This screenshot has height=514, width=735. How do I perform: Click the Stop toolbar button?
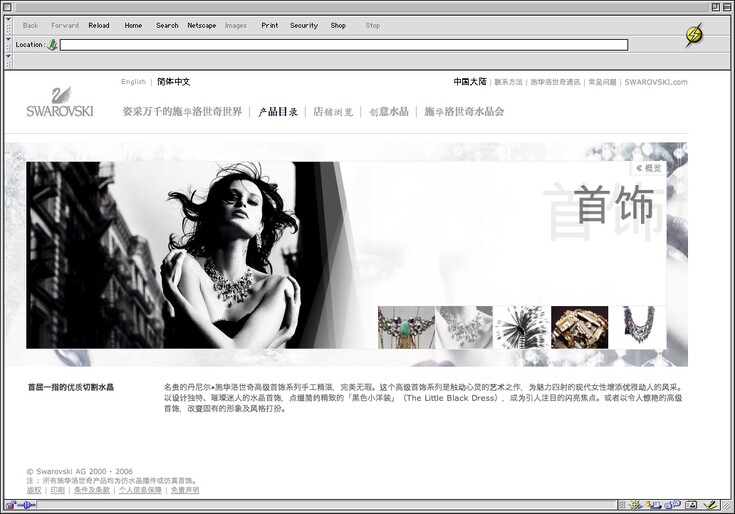coord(373,25)
